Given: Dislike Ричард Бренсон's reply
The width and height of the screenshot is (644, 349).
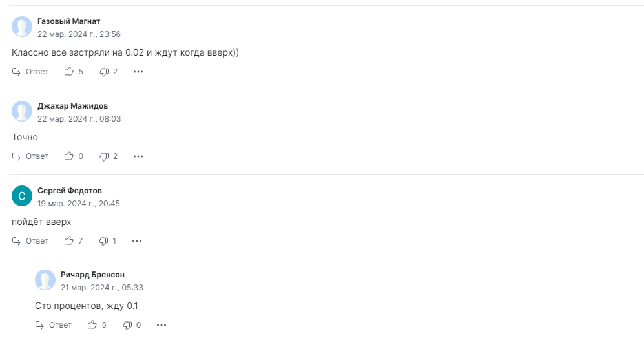Looking at the screenshot, I should pyautogui.click(x=127, y=325).
